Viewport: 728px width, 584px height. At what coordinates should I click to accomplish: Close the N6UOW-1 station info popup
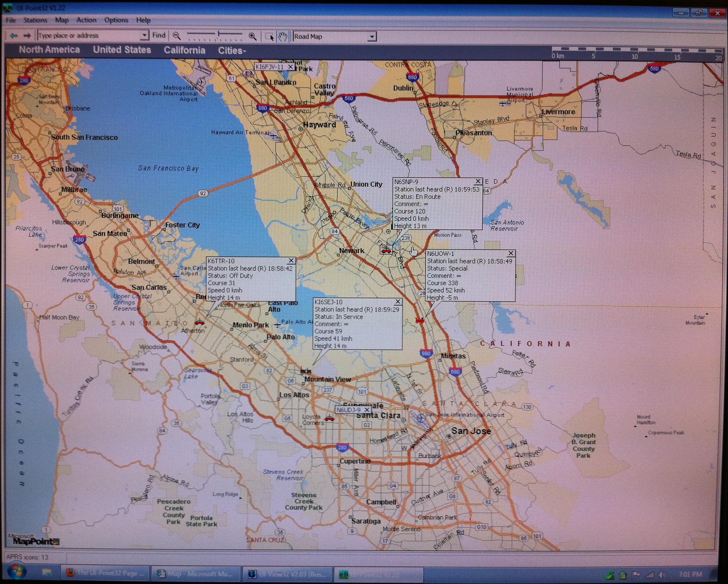[511, 253]
